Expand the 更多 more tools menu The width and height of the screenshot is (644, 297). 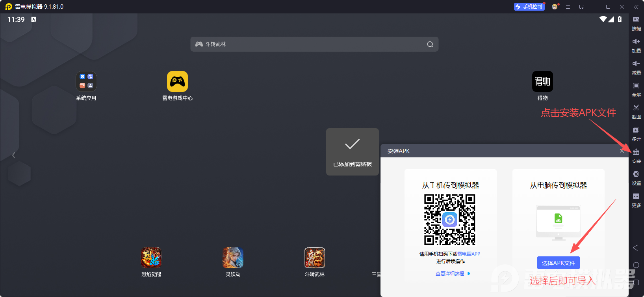(636, 200)
